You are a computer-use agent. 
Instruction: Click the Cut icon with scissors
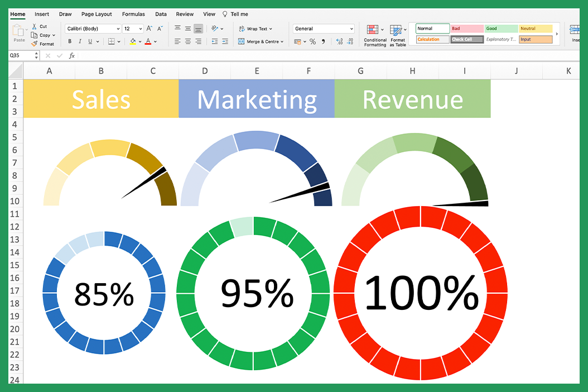(x=34, y=26)
